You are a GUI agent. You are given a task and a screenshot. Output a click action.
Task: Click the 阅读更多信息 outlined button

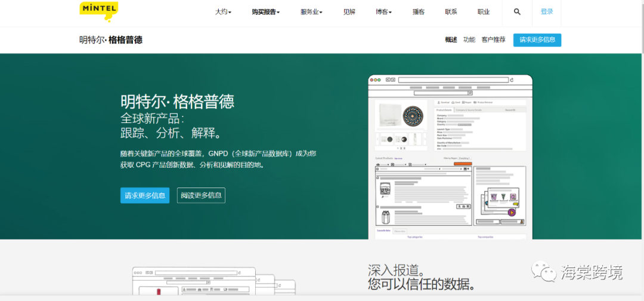201,195
